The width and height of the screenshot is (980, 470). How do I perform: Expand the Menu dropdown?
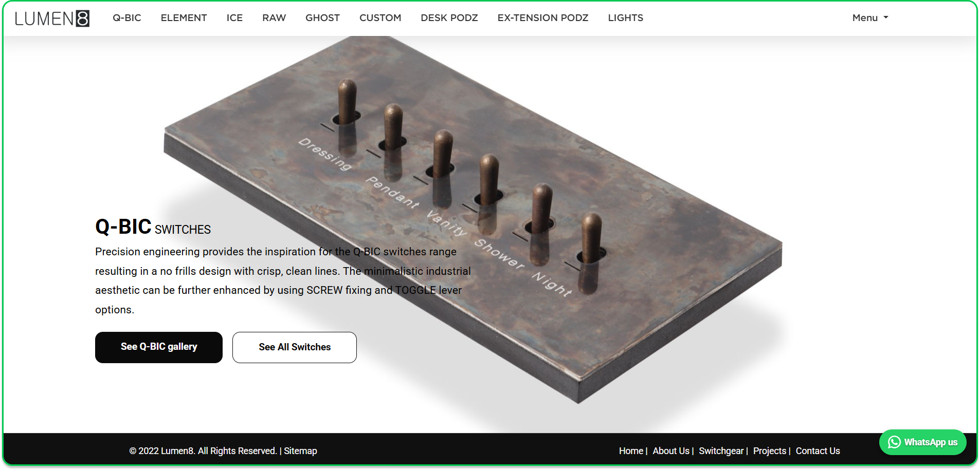870,18
